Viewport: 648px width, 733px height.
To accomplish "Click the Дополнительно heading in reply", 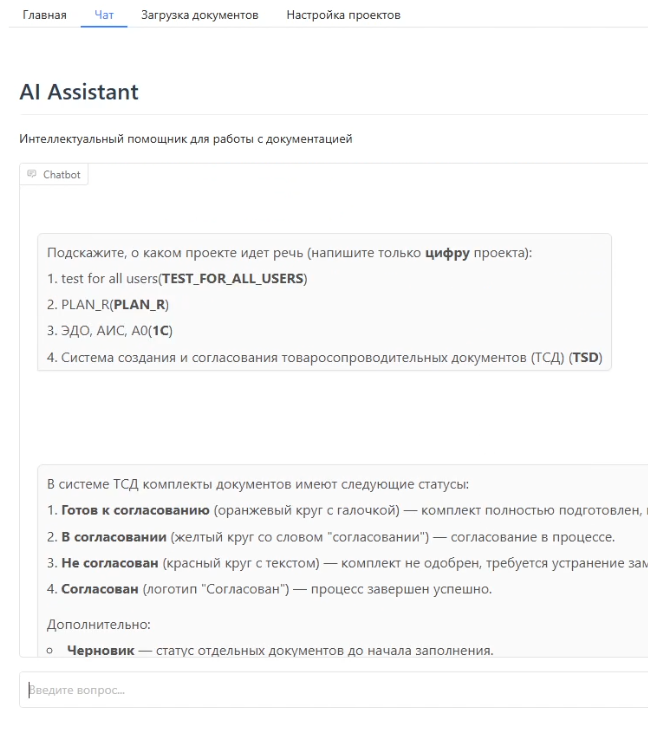I will 99,625.
